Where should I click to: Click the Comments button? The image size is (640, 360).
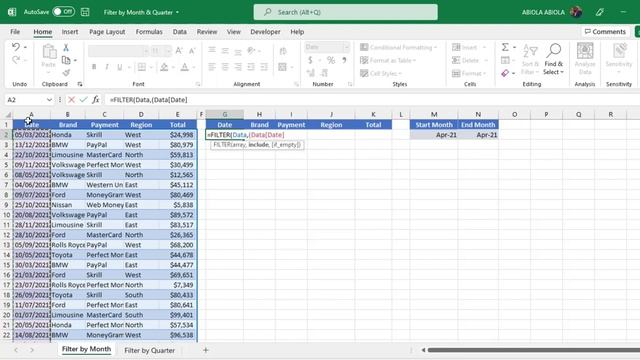[x=605, y=31]
